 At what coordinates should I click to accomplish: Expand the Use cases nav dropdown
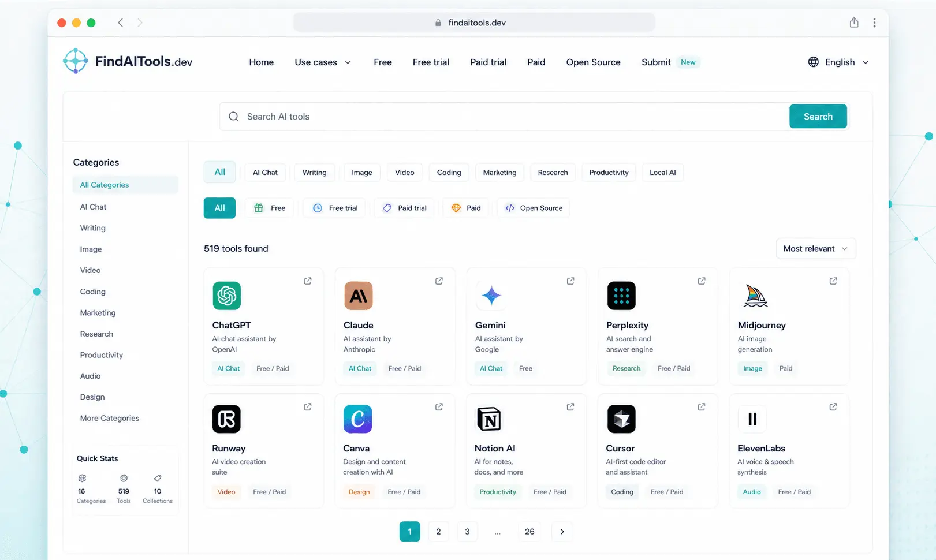pyautogui.click(x=323, y=62)
